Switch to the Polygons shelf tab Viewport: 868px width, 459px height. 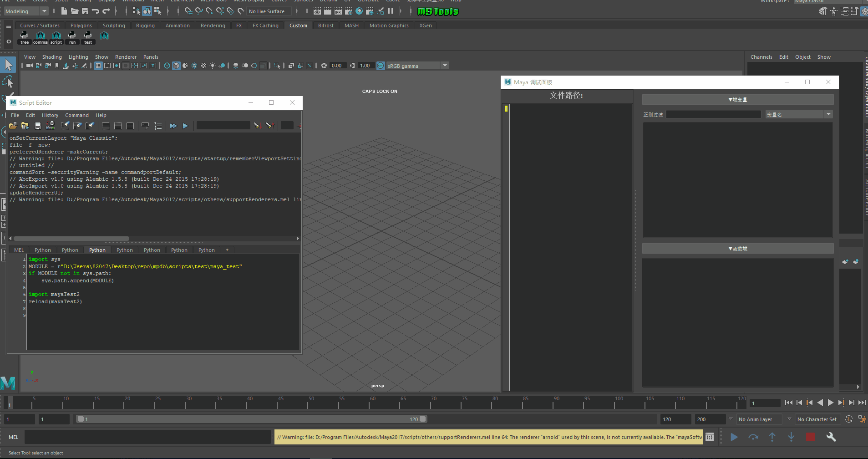click(x=81, y=25)
